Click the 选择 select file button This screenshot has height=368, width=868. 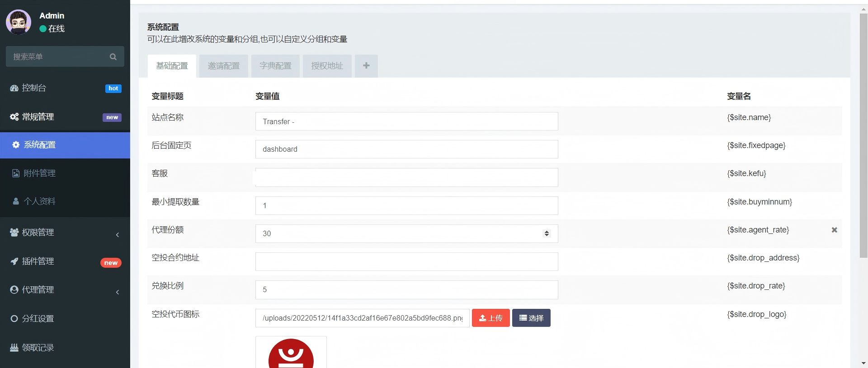[x=531, y=318]
